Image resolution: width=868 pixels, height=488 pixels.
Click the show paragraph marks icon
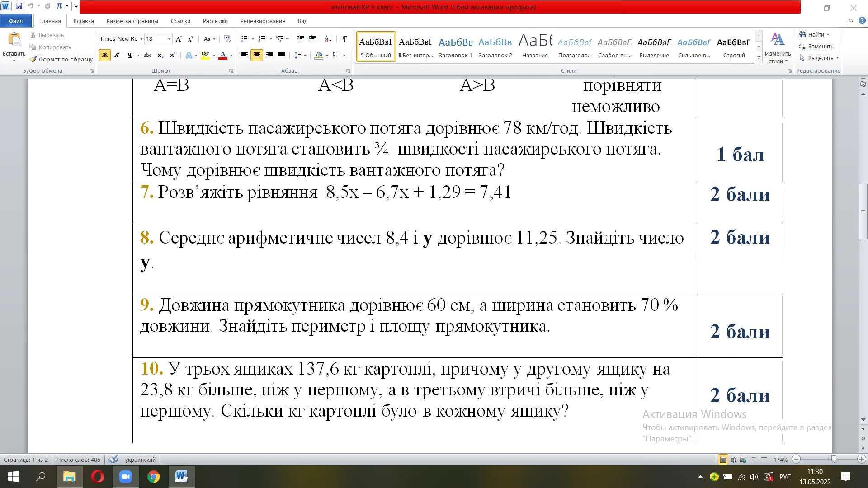(344, 39)
